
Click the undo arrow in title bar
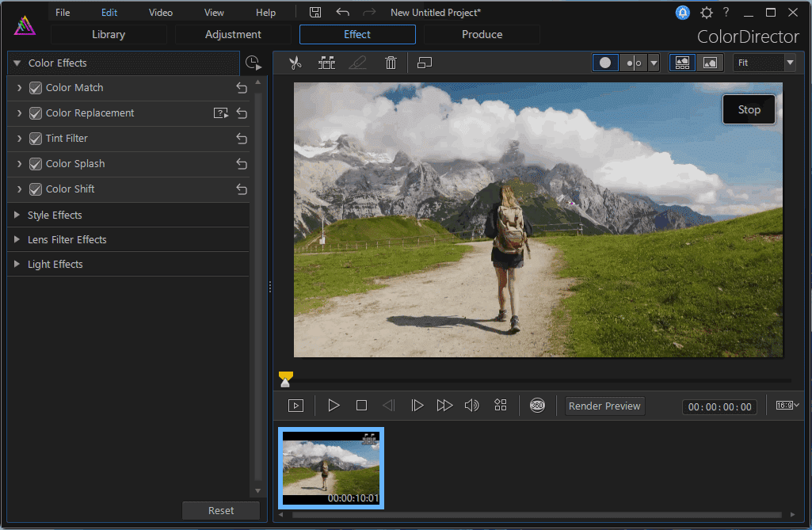342,13
